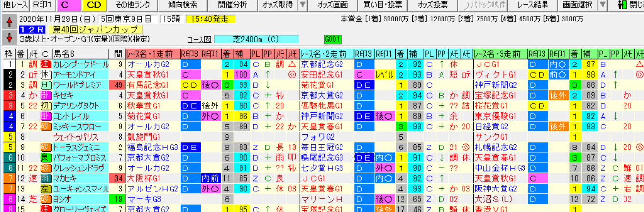Click the 初 mark icon beside デアリングタクト
Image resolution: width=644 pixels, height=212 pixels.
tap(45, 106)
